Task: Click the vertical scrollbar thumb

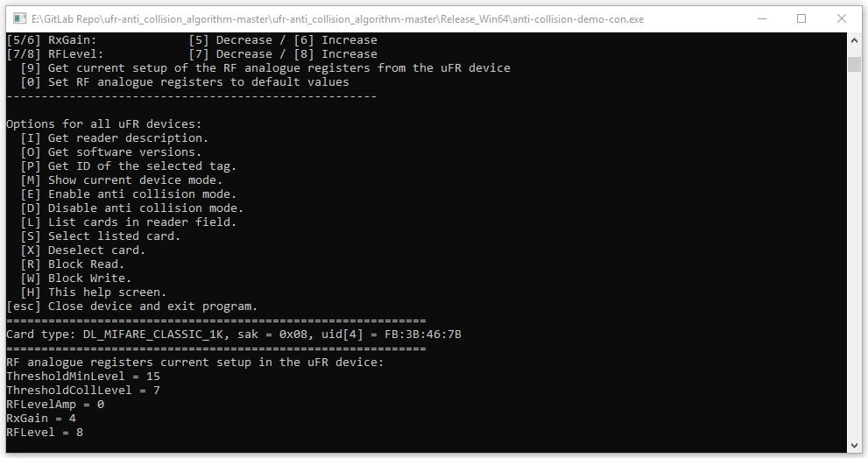Action: coord(854,64)
